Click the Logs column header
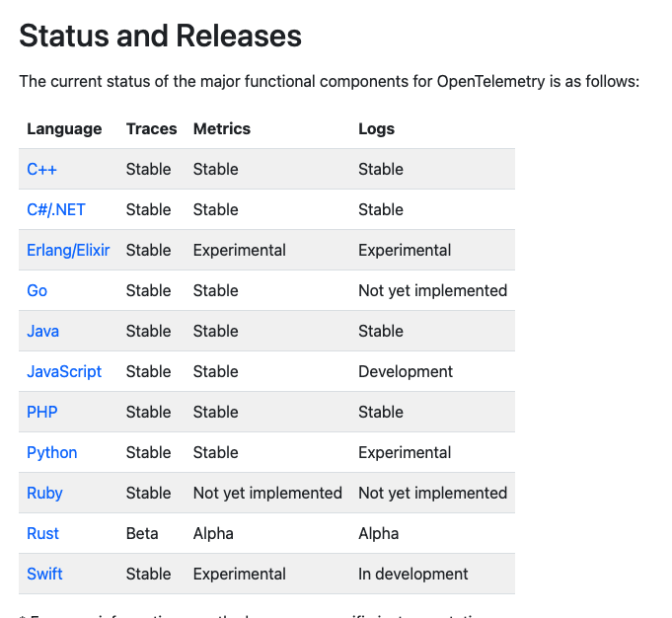Screen dimensions: 672x618 tap(376, 128)
